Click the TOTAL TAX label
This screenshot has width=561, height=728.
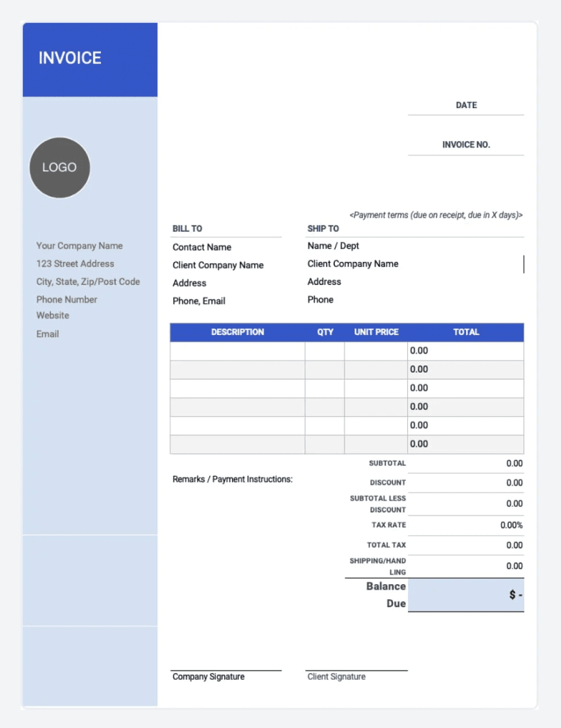pyautogui.click(x=386, y=545)
